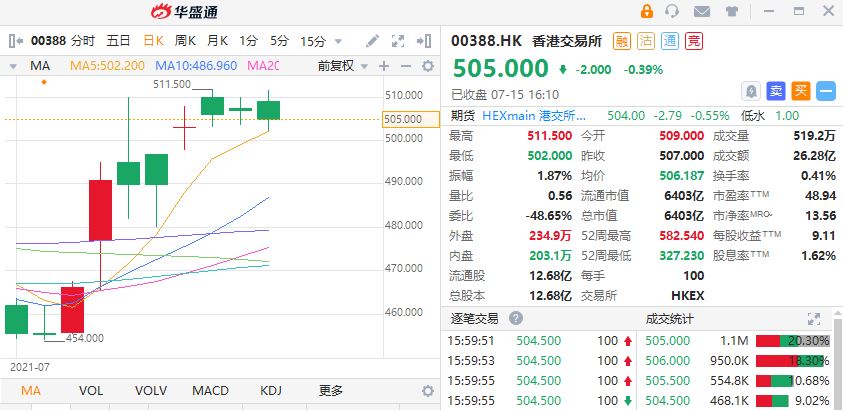Select MACD indicator tab
This screenshot has height=410, width=843.
(x=211, y=391)
